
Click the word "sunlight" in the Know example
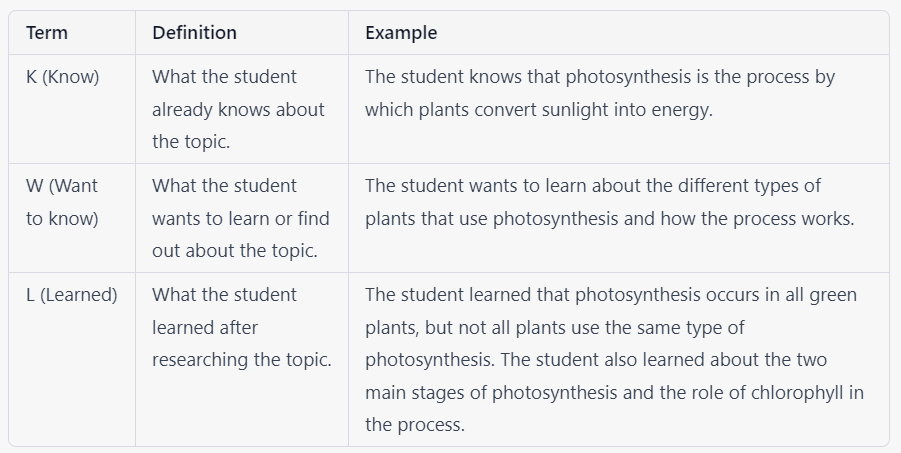click(572, 110)
